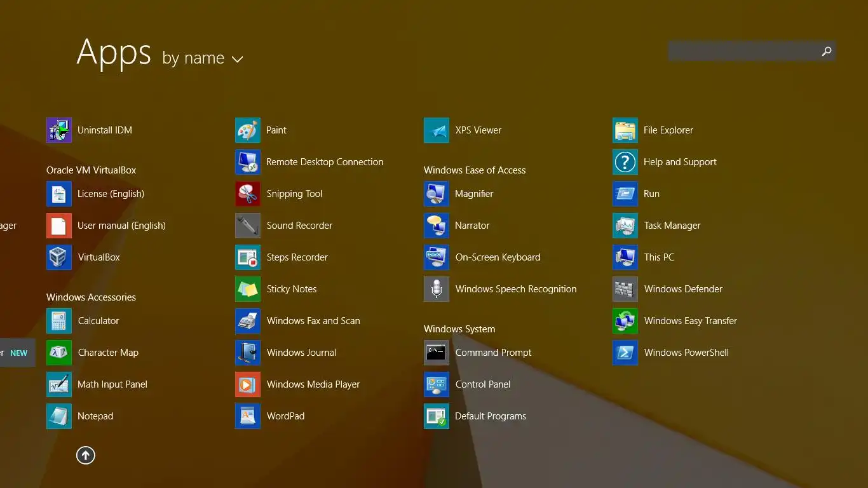Launch the Command Prompt icon

437,353
